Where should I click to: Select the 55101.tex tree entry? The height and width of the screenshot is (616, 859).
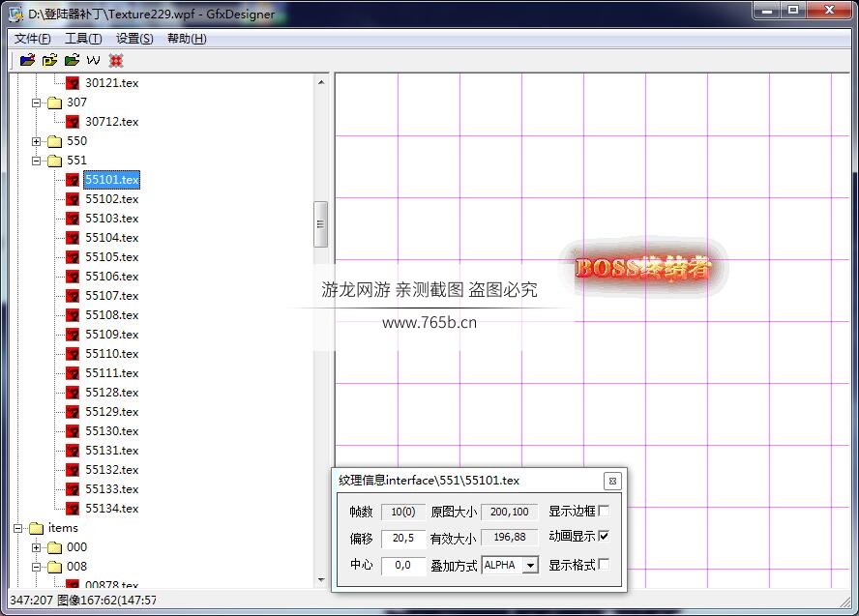(x=112, y=180)
